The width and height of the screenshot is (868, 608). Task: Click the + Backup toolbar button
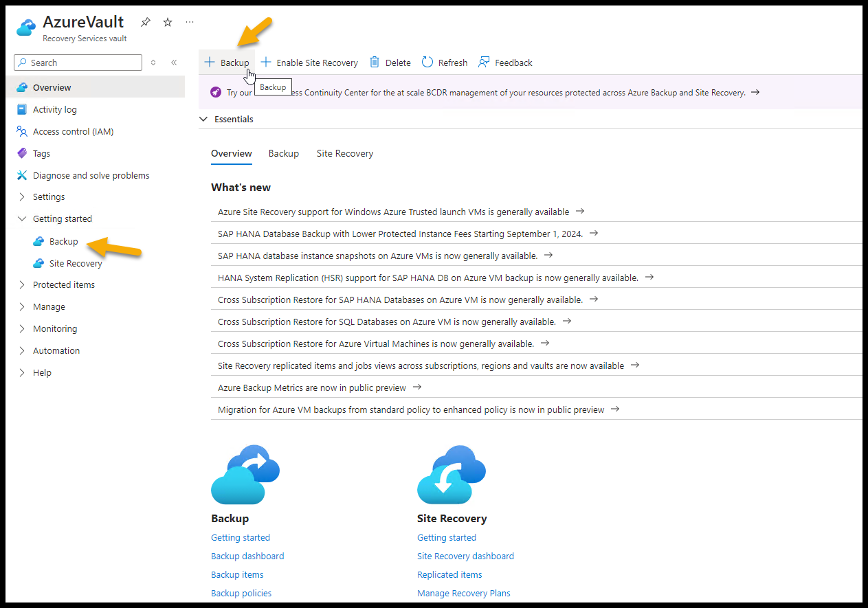coord(227,63)
